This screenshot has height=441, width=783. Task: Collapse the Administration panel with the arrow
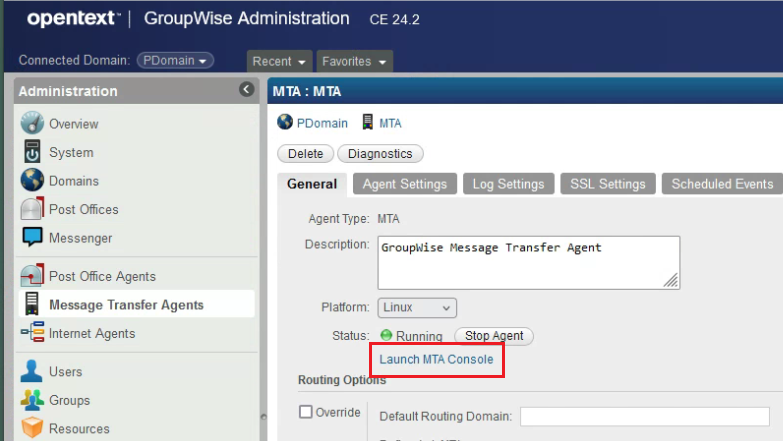246,89
